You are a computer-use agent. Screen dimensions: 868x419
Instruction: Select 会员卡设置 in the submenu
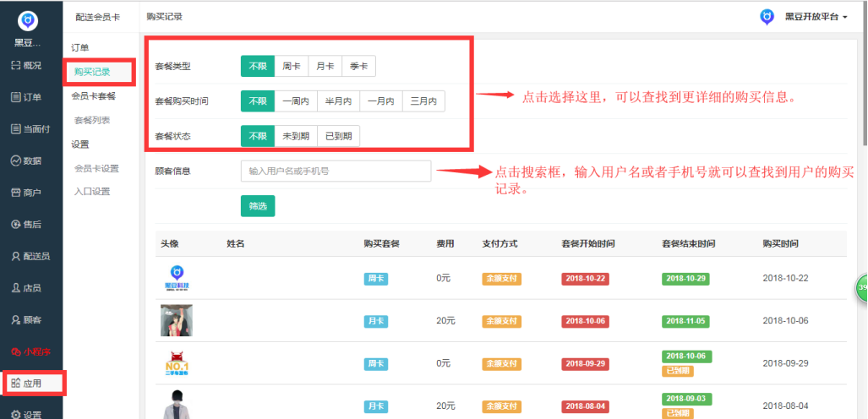97,168
